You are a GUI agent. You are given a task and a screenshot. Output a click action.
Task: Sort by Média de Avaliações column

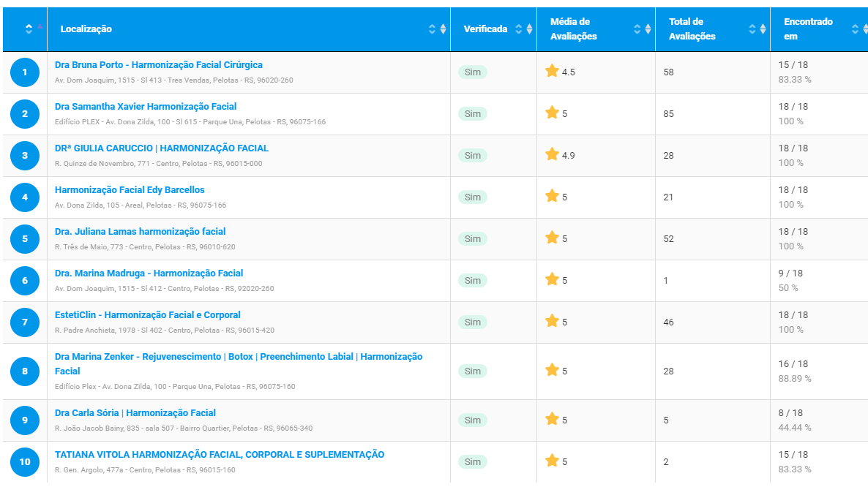(596, 29)
